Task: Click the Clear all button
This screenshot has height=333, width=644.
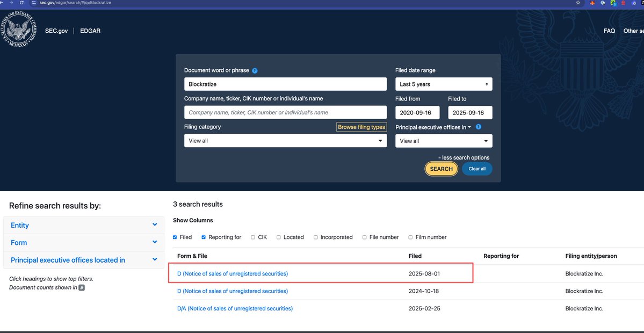Action: (477, 169)
